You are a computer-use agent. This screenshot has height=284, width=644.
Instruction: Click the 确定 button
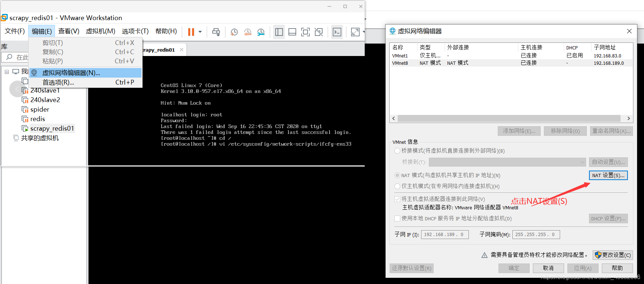click(x=514, y=268)
